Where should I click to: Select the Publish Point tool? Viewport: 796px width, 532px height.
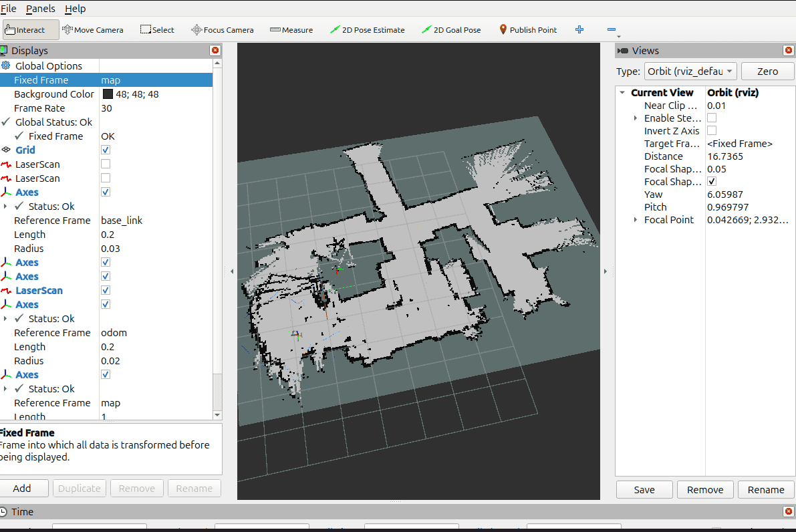[527, 29]
